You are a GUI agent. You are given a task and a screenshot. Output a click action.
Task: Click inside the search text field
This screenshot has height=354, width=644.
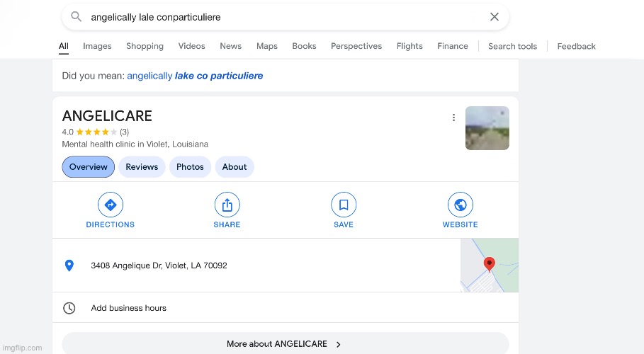[283, 17]
